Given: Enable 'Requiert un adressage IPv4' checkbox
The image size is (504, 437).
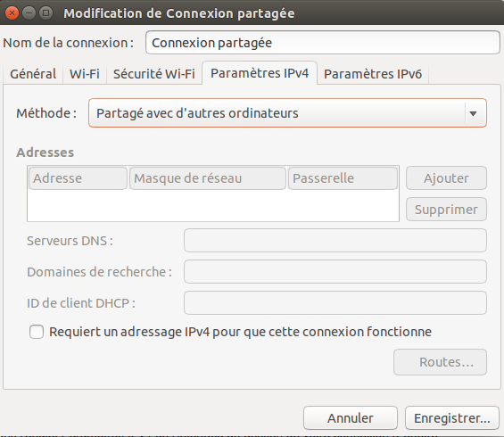Looking at the screenshot, I should pyautogui.click(x=37, y=332).
